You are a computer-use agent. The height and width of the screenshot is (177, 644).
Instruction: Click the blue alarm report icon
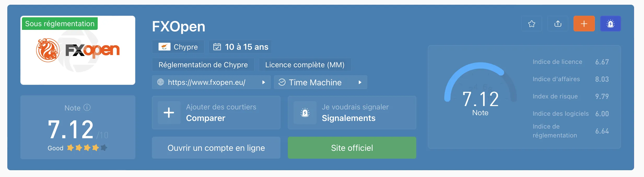[x=610, y=24]
